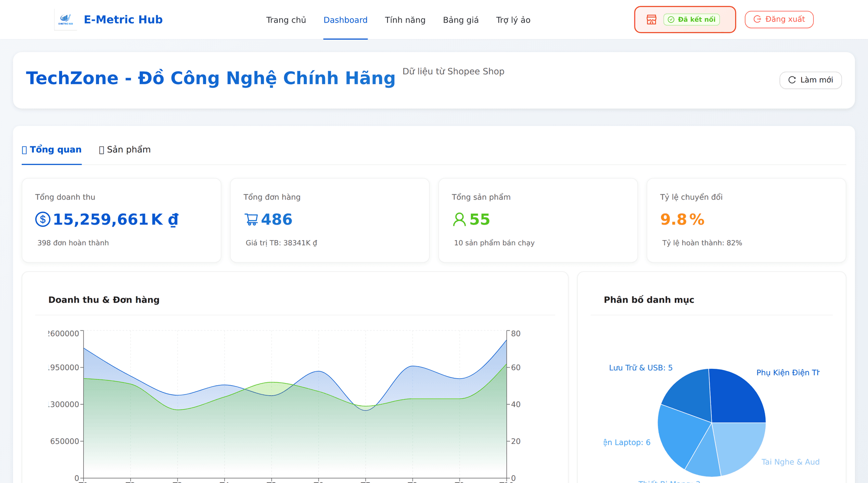Screen dimensions: 868x483
Task: Click the Đã kết nối status badge
Action: pyautogui.click(x=691, y=20)
